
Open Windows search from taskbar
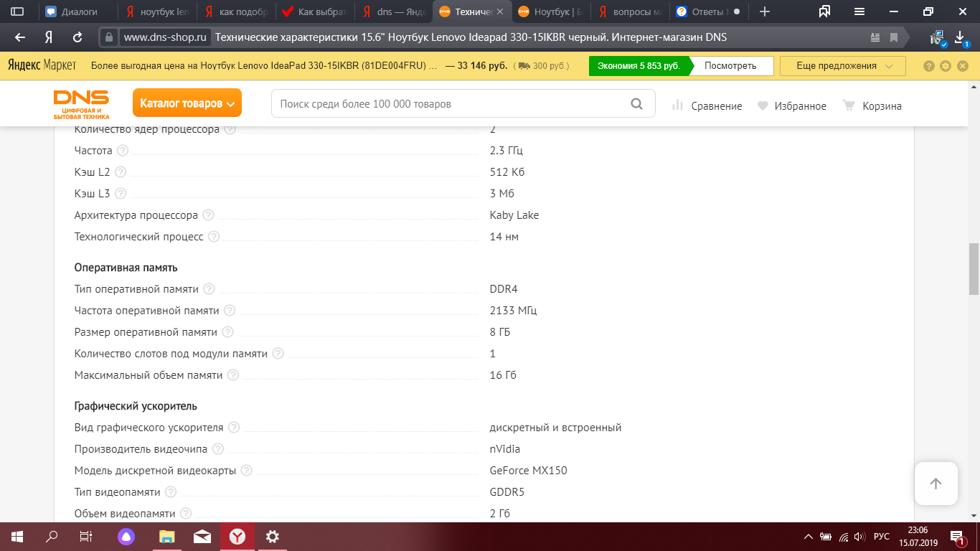pos(52,537)
